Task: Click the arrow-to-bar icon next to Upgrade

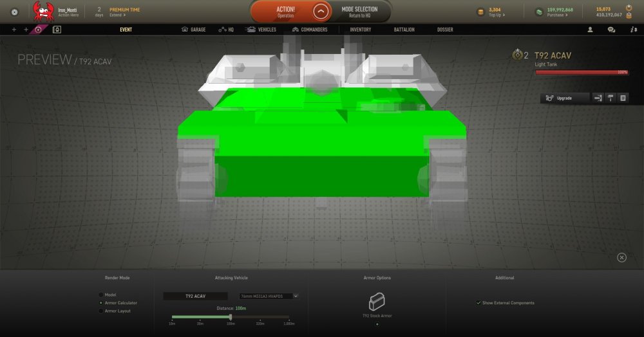Action: (x=598, y=98)
